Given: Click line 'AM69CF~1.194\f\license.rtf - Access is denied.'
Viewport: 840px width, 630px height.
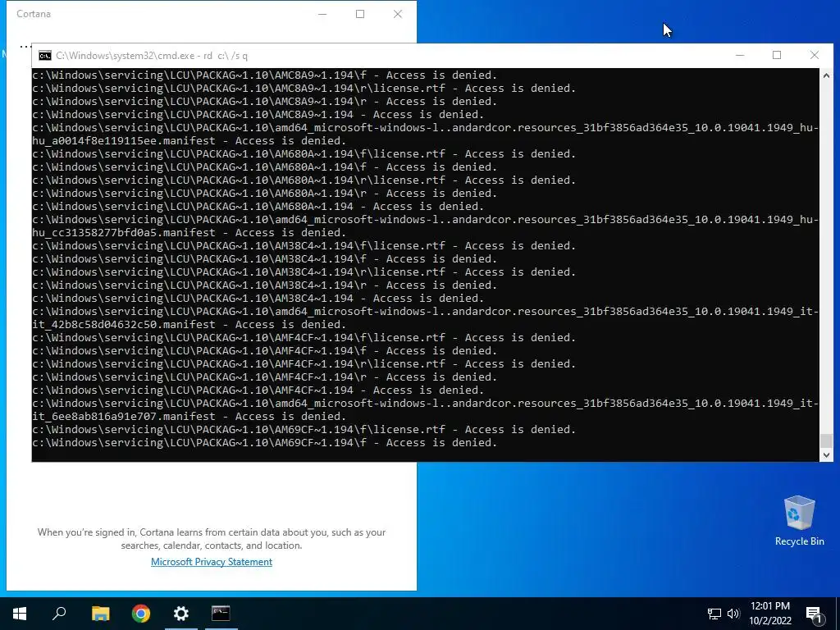Looking at the screenshot, I should 304,430.
